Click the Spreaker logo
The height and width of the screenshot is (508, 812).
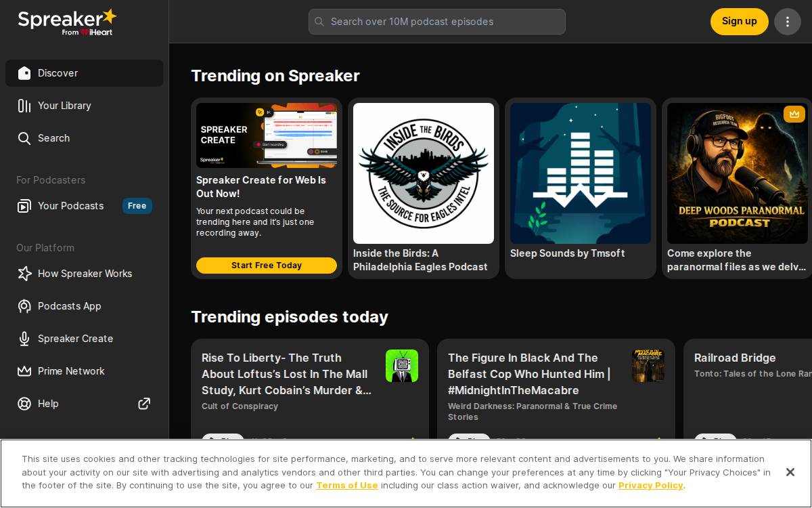pos(67,22)
